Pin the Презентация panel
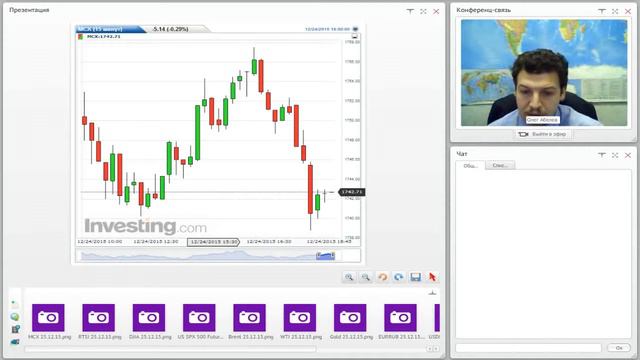This screenshot has height=360, width=640. (410, 11)
